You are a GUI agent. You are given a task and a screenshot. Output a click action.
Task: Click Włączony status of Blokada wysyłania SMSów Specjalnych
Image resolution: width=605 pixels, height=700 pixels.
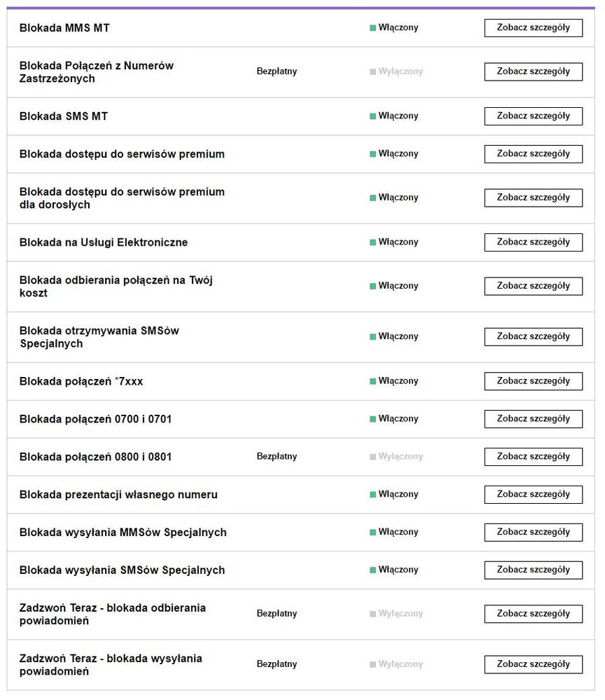click(398, 570)
